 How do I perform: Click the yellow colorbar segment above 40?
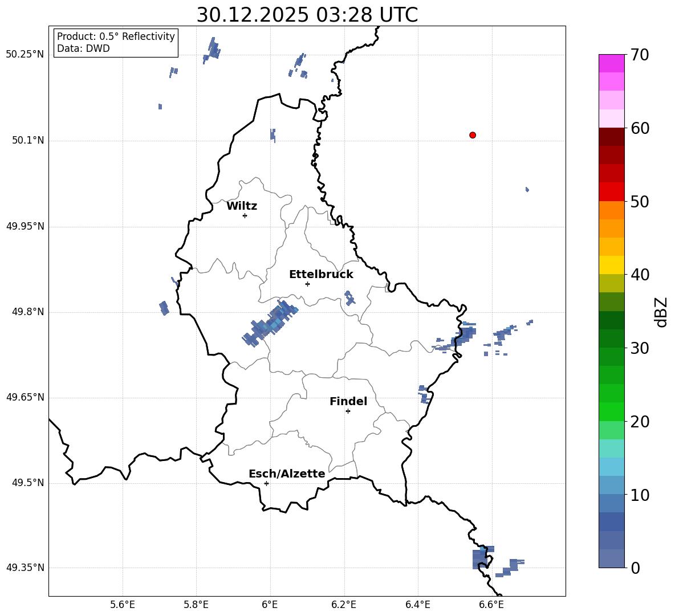coord(612,265)
